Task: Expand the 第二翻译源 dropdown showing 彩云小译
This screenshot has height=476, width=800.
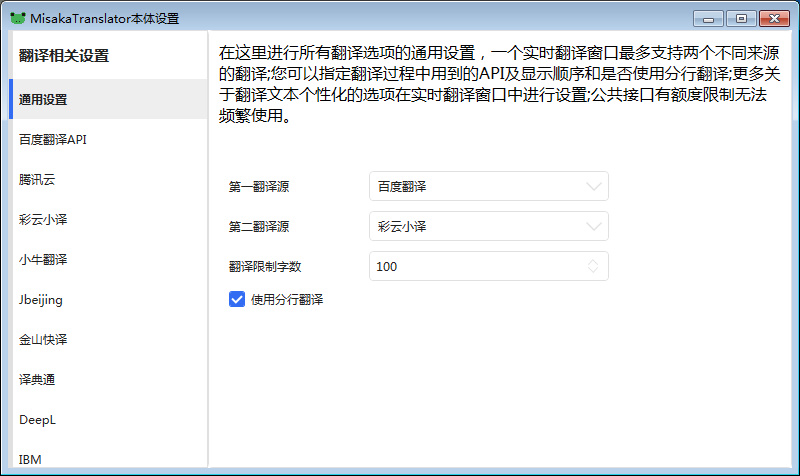Action: pos(488,226)
